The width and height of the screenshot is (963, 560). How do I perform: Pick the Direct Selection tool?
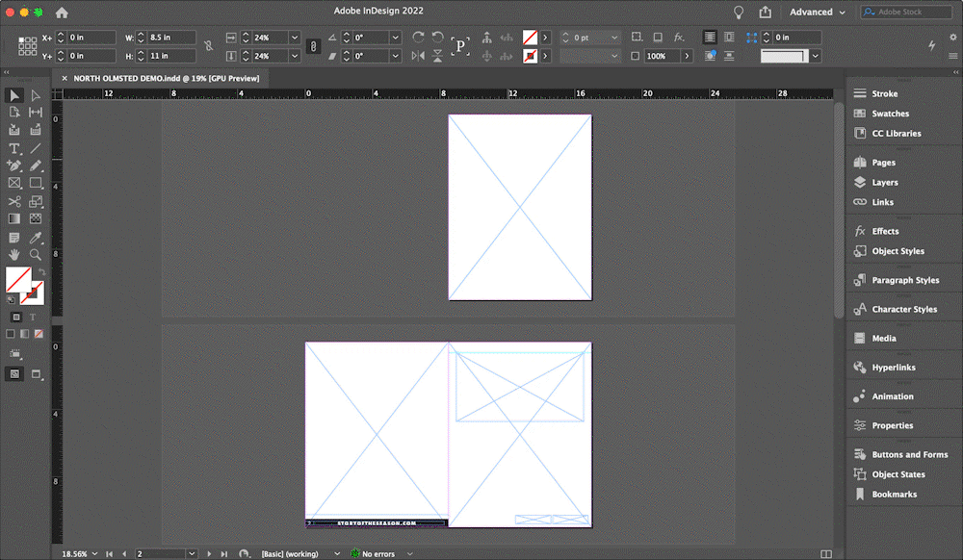pyautogui.click(x=36, y=95)
